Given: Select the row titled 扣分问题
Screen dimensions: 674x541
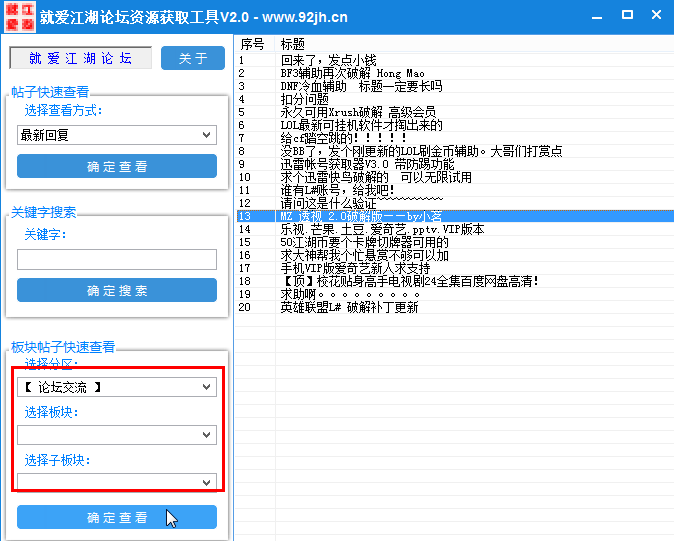Looking at the screenshot, I should [x=305, y=100].
